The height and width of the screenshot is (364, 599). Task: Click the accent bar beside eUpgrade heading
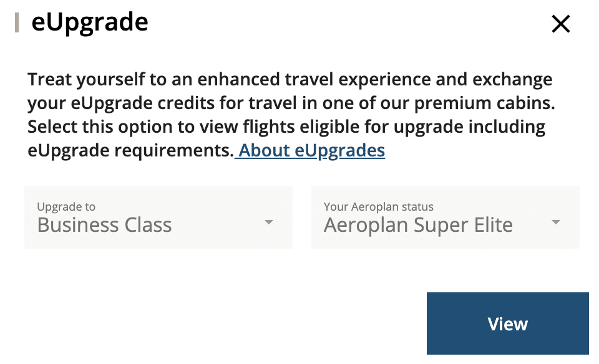[17, 22]
